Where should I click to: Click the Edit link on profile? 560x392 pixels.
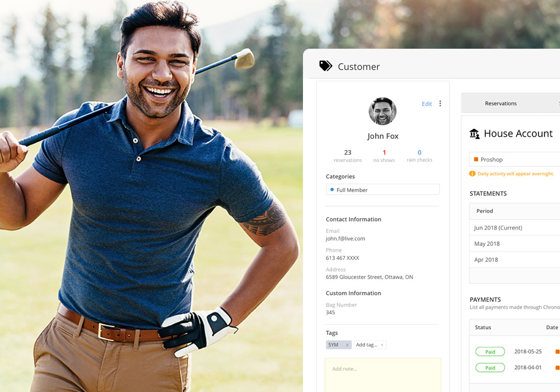click(427, 104)
